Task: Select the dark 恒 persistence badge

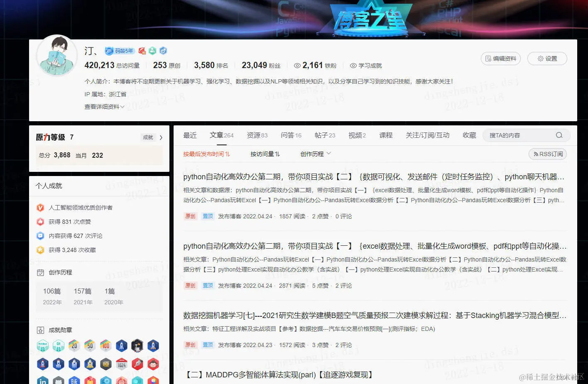Action: pos(106,364)
